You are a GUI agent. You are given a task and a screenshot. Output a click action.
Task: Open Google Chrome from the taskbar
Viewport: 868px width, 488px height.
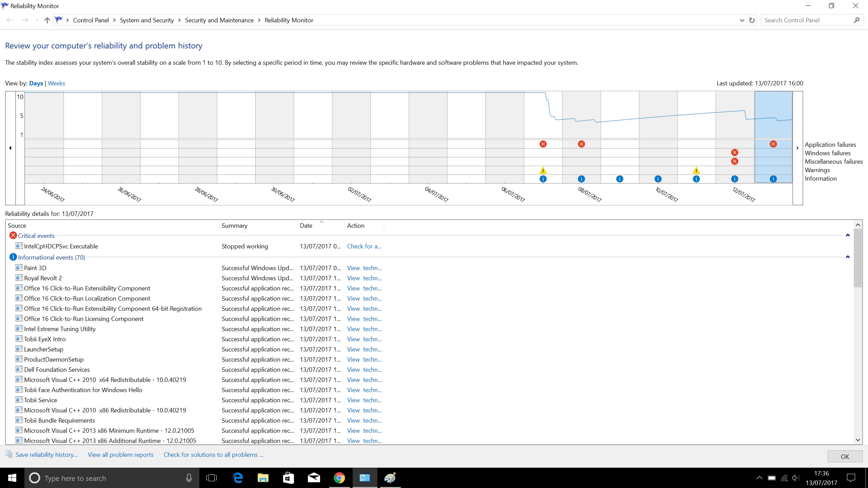pos(339,478)
